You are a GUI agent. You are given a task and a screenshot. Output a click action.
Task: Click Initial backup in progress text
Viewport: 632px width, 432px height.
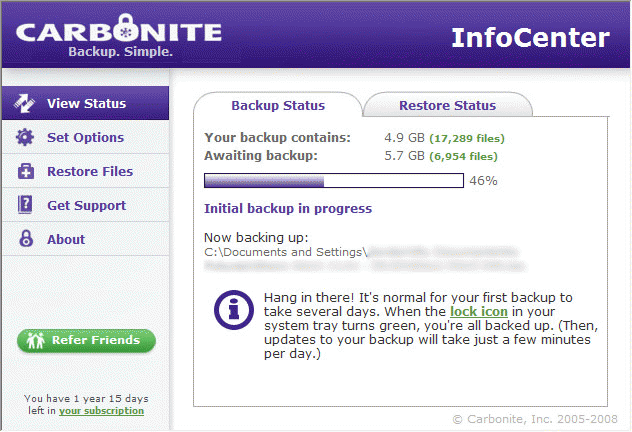288,208
